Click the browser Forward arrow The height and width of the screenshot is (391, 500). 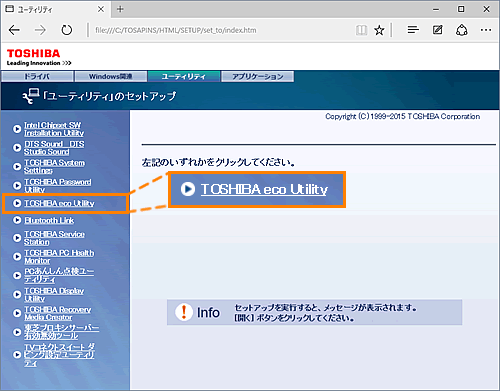[40, 30]
